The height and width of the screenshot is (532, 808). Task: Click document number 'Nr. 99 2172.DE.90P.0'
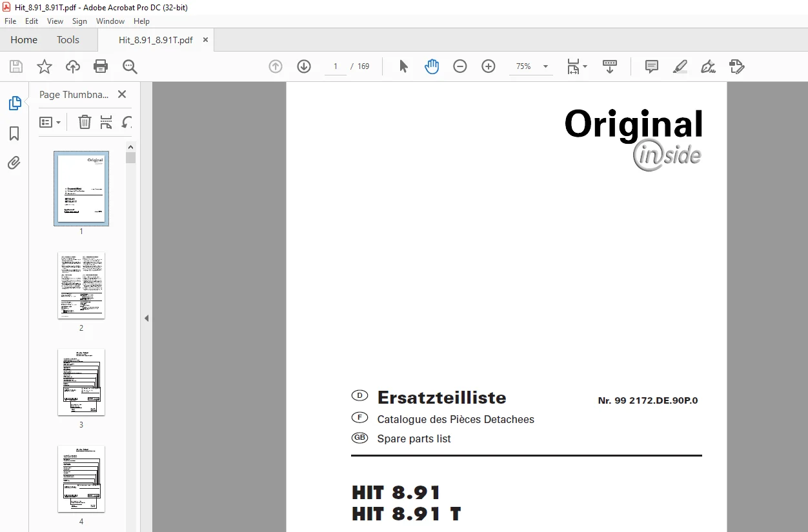tap(648, 400)
